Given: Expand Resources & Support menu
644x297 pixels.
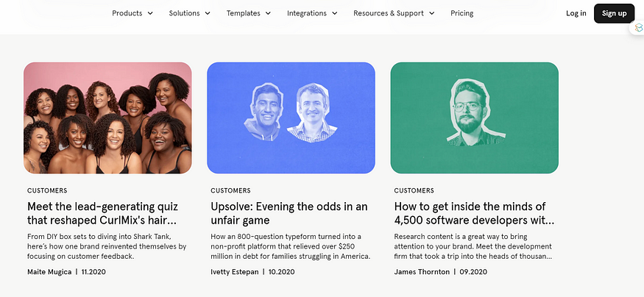Looking at the screenshot, I should coord(394,13).
